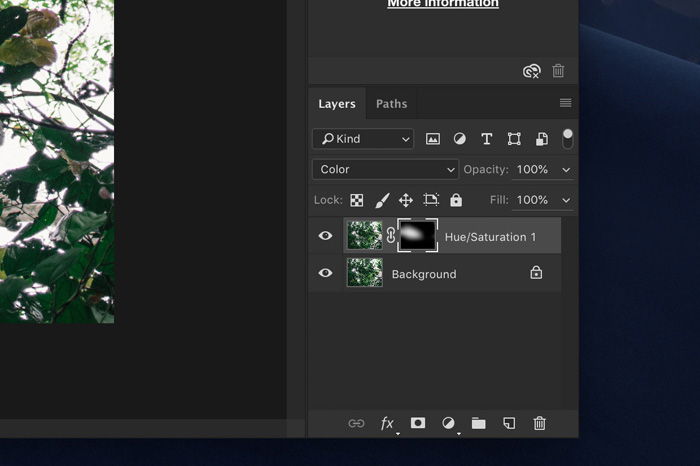Select the Hue/Saturation layer mask thumbnail
Viewport: 700px width, 466px height.
[x=418, y=236]
